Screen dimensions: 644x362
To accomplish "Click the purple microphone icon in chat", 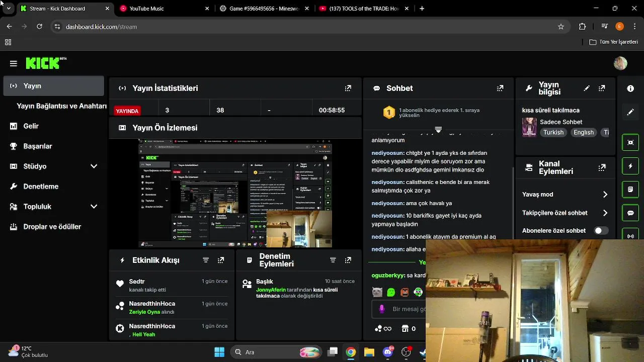I will (x=382, y=309).
